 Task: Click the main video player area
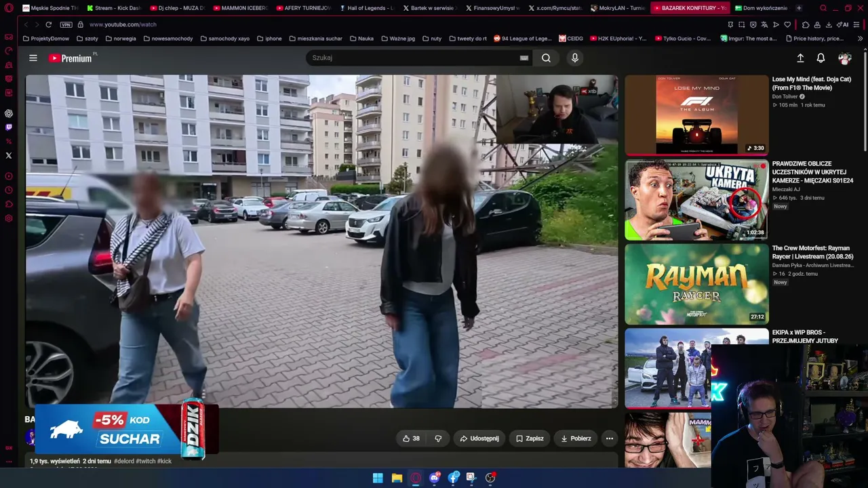[321, 241]
